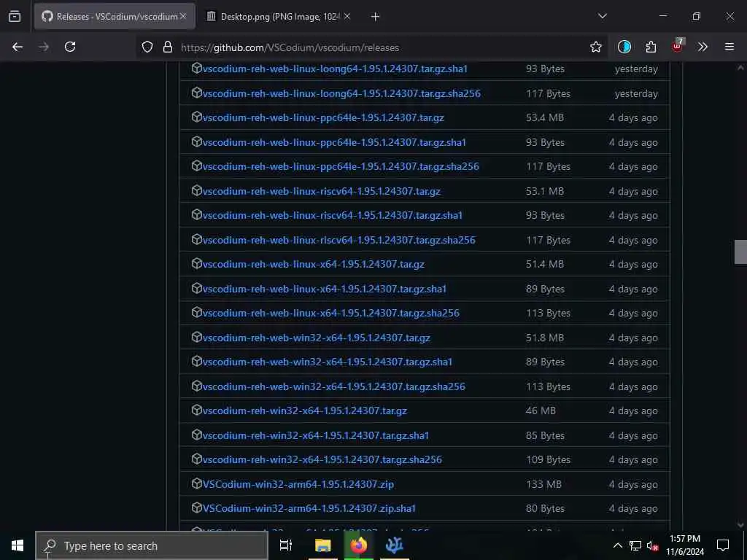Screen dimensions: 747x560
Task: Show site security padlock info
Action: coord(168,47)
